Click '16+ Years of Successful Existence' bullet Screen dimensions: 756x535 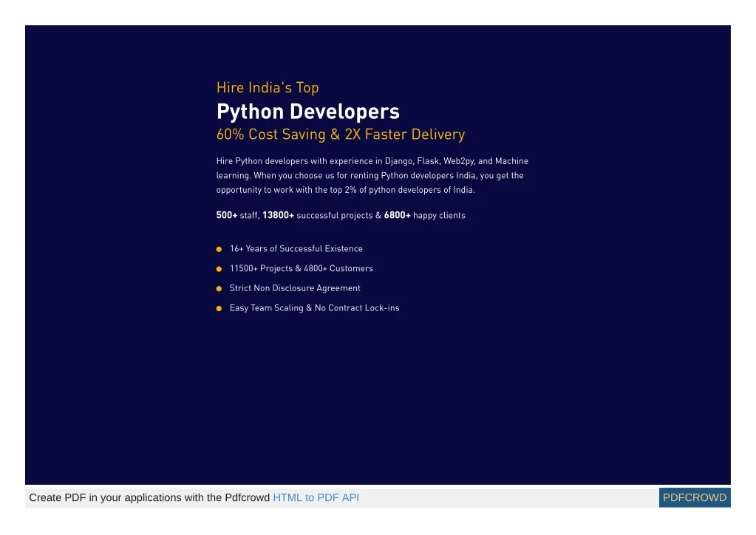click(x=296, y=249)
